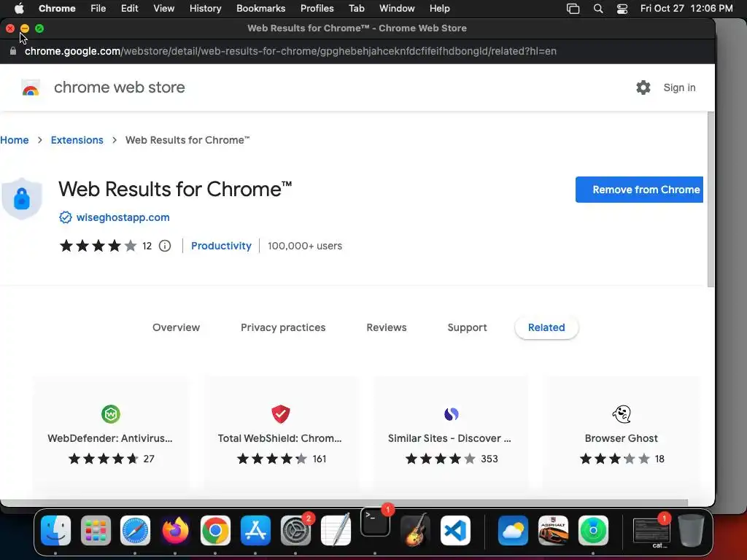The height and width of the screenshot is (560, 747).
Task: Open the wiseghostapp.com publisher link
Action: pos(123,217)
